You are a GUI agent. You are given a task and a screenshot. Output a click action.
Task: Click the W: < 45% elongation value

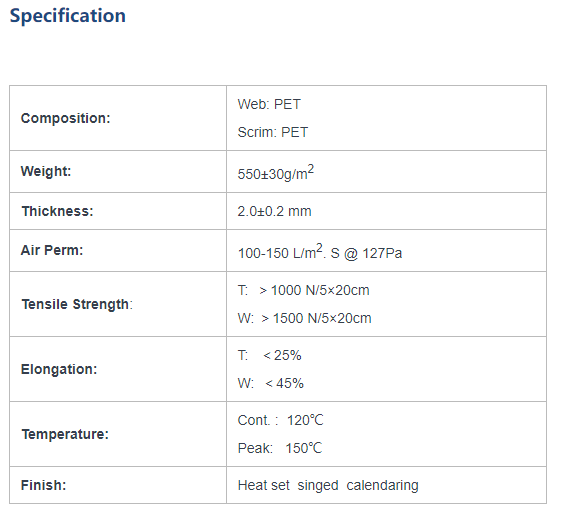tap(271, 383)
